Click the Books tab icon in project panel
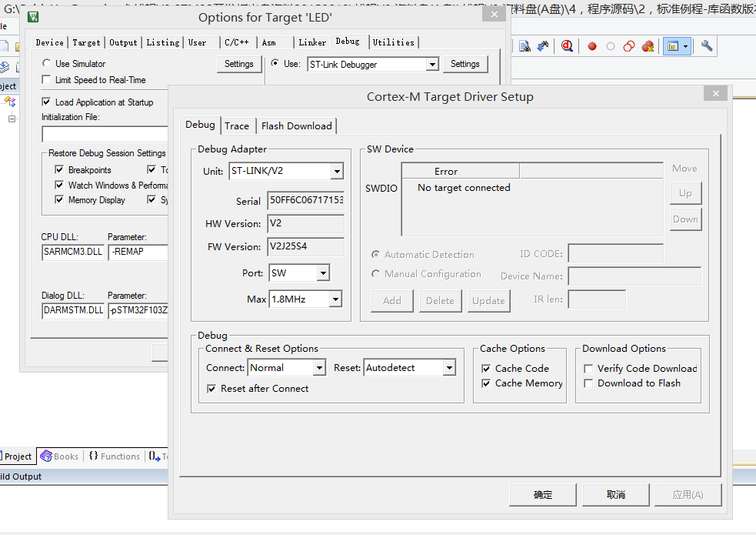The image size is (756, 535). (46, 456)
